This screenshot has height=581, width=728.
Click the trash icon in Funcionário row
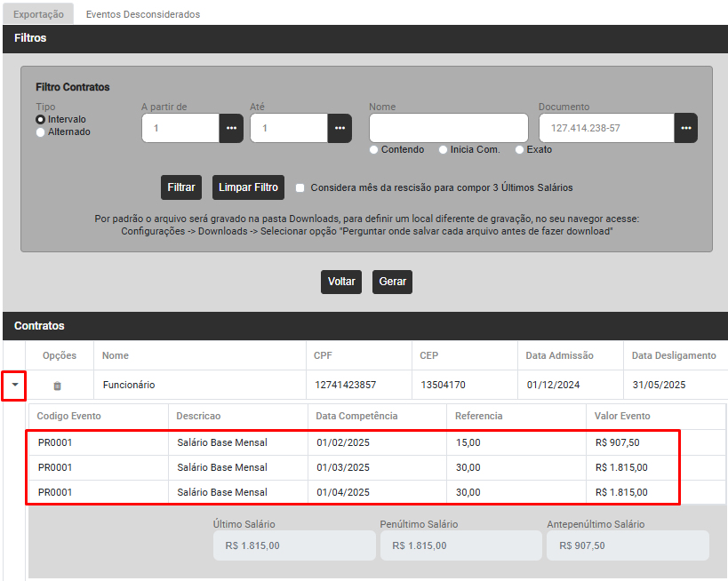pyautogui.click(x=58, y=386)
